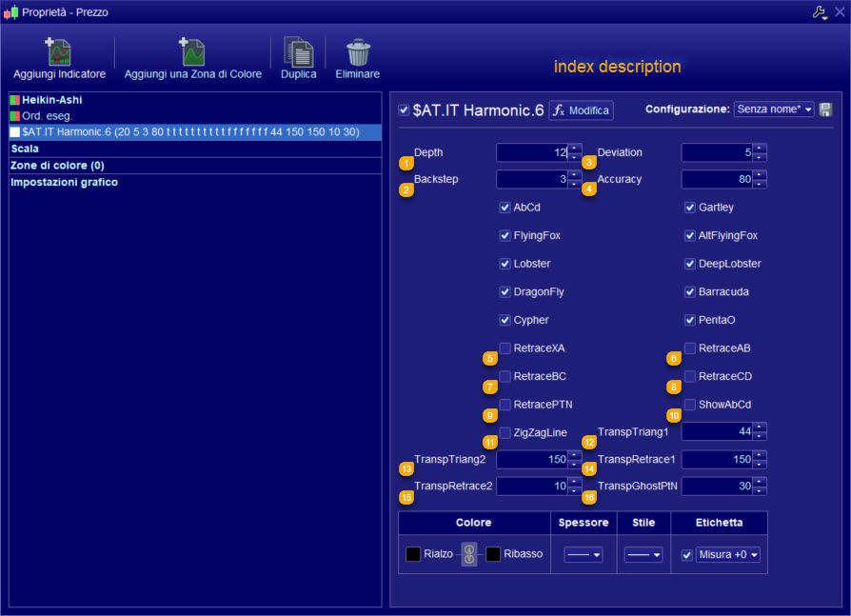Viewport: 851px width, 616px height.
Task: Decrease TranspTriang2 value with down arrow
Action: pos(575,464)
